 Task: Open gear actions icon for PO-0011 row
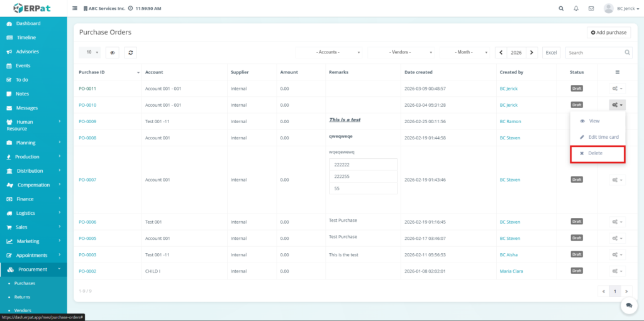coord(617,89)
